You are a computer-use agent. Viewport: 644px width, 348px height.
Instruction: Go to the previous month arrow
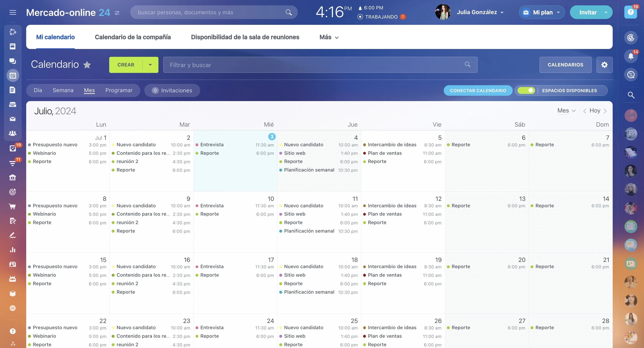coord(584,111)
